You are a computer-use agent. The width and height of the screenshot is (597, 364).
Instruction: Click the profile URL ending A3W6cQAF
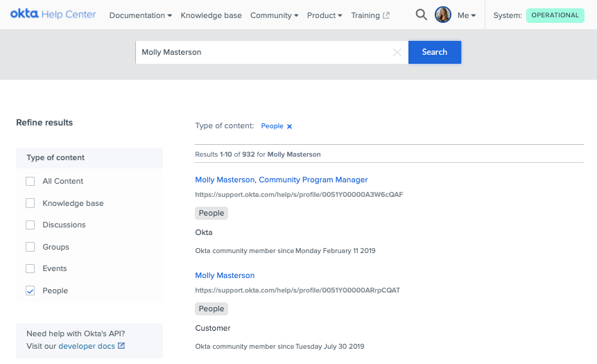[x=299, y=195]
